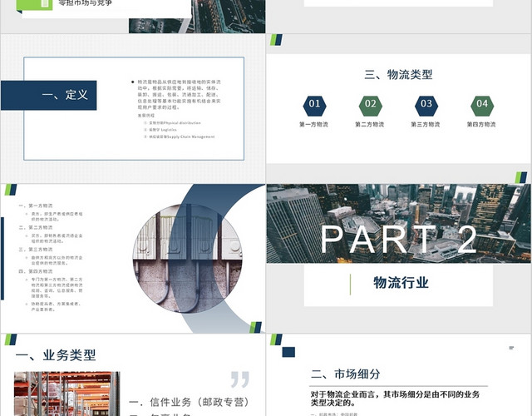The height and width of the screenshot is (416, 532).
Task: Click the 第二方物流 label under hexagon 02
Action: coord(369,124)
